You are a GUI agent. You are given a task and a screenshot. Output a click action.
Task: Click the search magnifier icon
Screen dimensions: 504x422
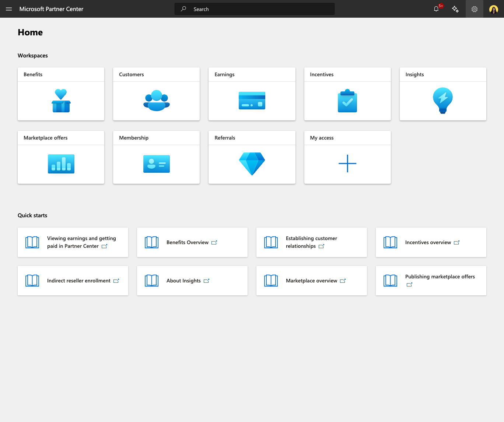point(183,9)
